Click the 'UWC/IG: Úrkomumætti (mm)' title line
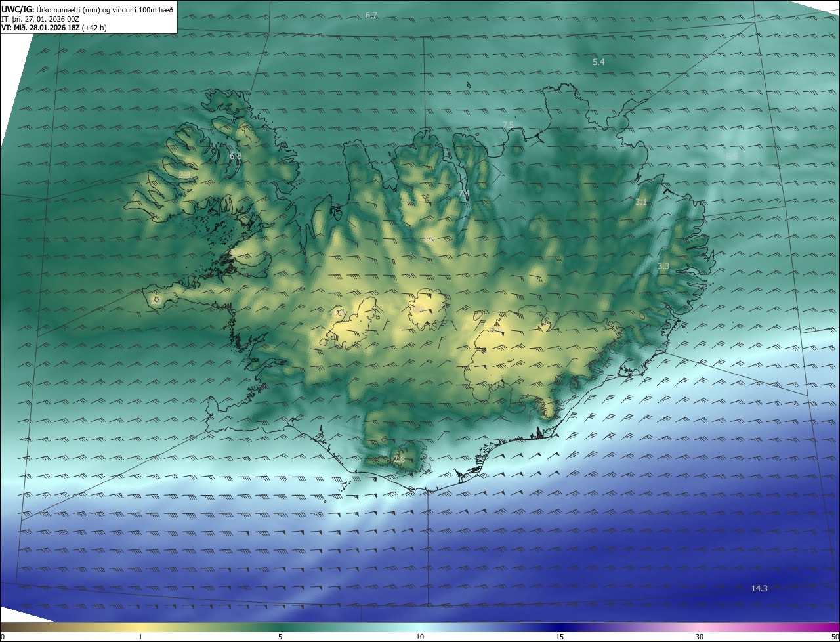Viewport: 840px width, 642px height. pos(88,9)
